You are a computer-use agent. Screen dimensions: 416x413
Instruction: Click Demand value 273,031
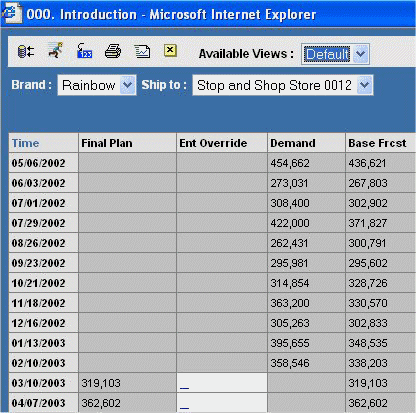click(289, 183)
